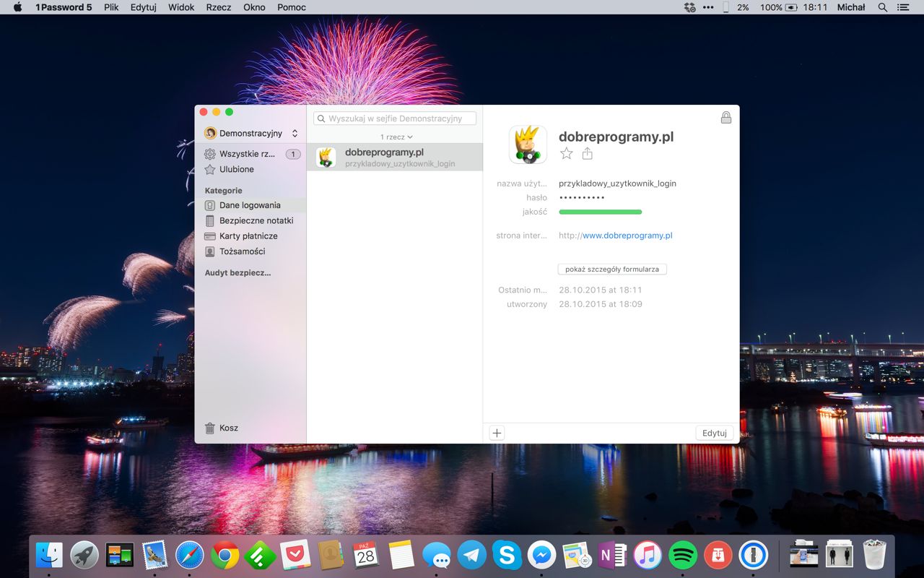Screen dimensions: 924x578
Task: Expand the Kategorie section header
Action: [223, 191]
